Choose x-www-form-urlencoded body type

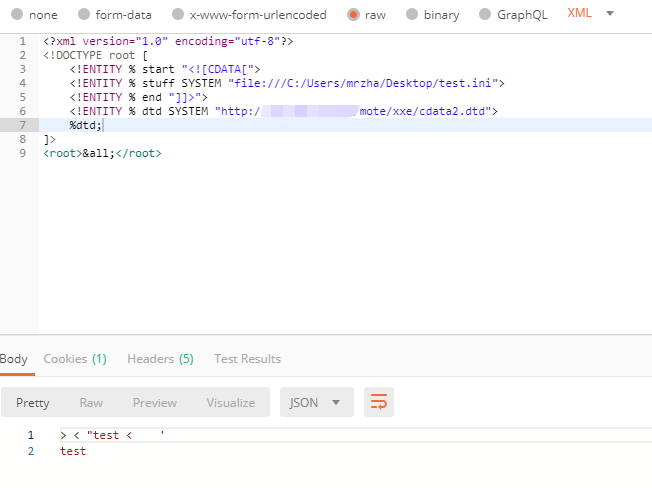pyautogui.click(x=178, y=15)
